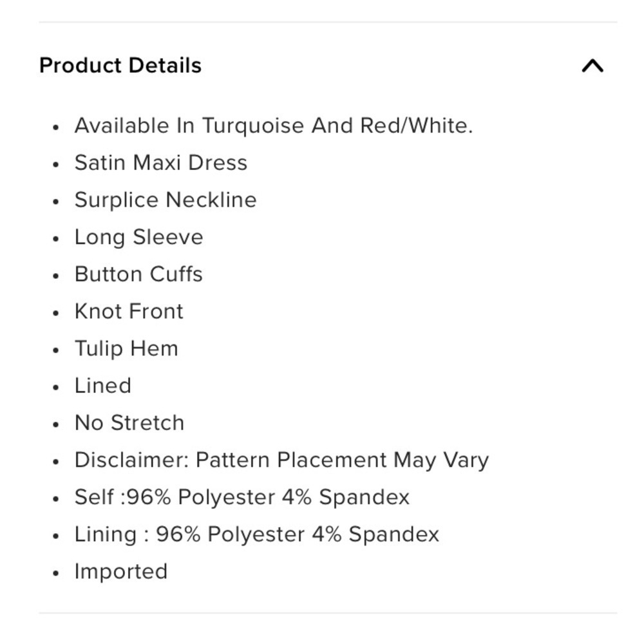This screenshot has height=644, width=644.
Task: Click the Knot Front bullet text
Action: coord(129,312)
